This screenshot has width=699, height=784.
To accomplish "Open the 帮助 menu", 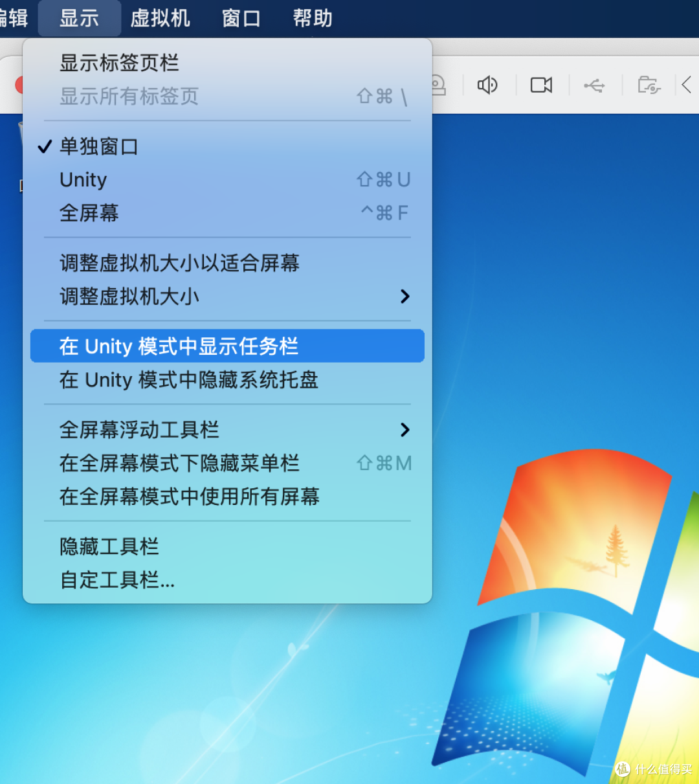I will [x=312, y=18].
